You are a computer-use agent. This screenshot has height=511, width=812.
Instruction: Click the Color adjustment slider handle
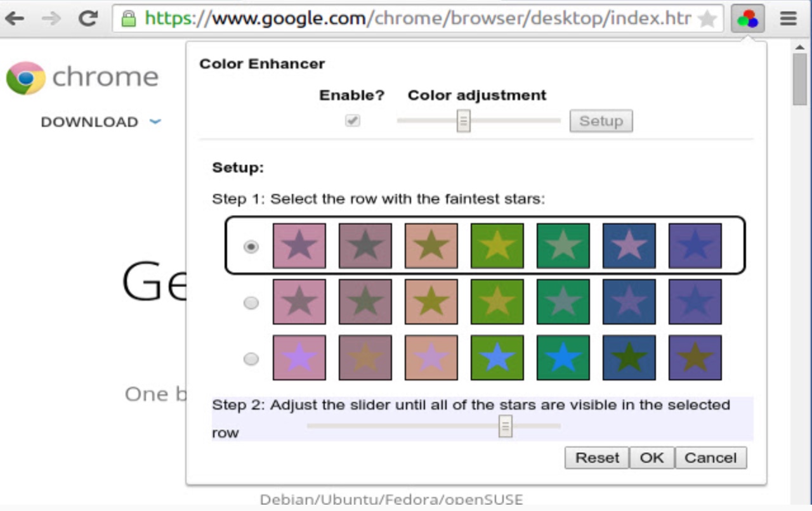tap(464, 120)
